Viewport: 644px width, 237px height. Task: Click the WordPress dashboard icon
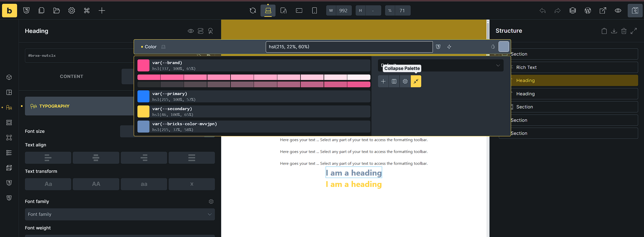[x=588, y=11]
